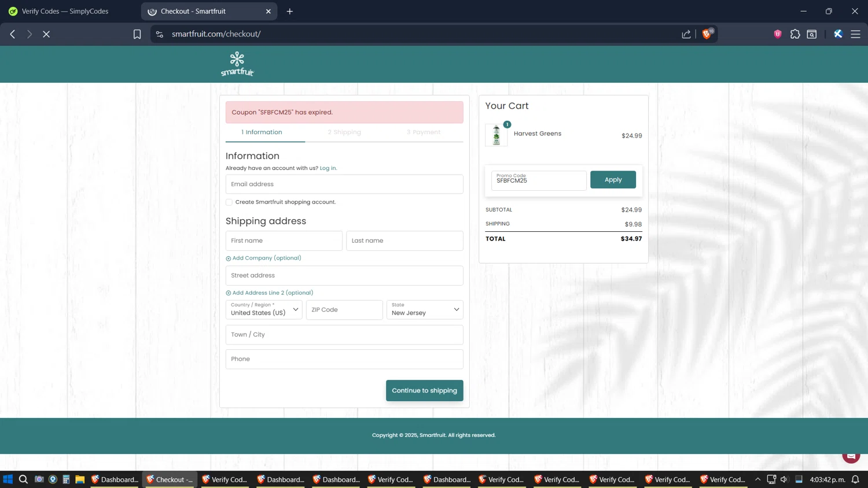Image resolution: width=868 pixels, height=488 pixels.
Task: Click the TOTAL $34.97 amount
Action: coord(631,239)
